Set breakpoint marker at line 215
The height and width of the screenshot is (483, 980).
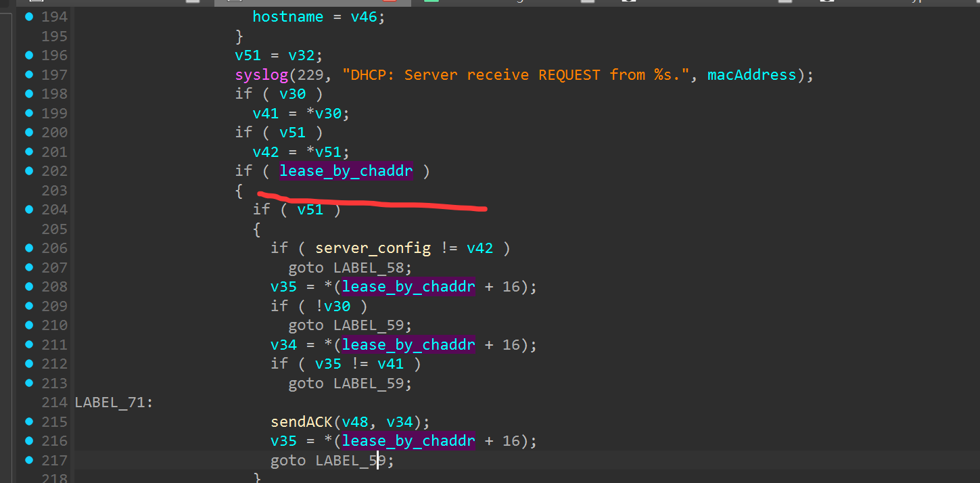(x=28, y=421)
